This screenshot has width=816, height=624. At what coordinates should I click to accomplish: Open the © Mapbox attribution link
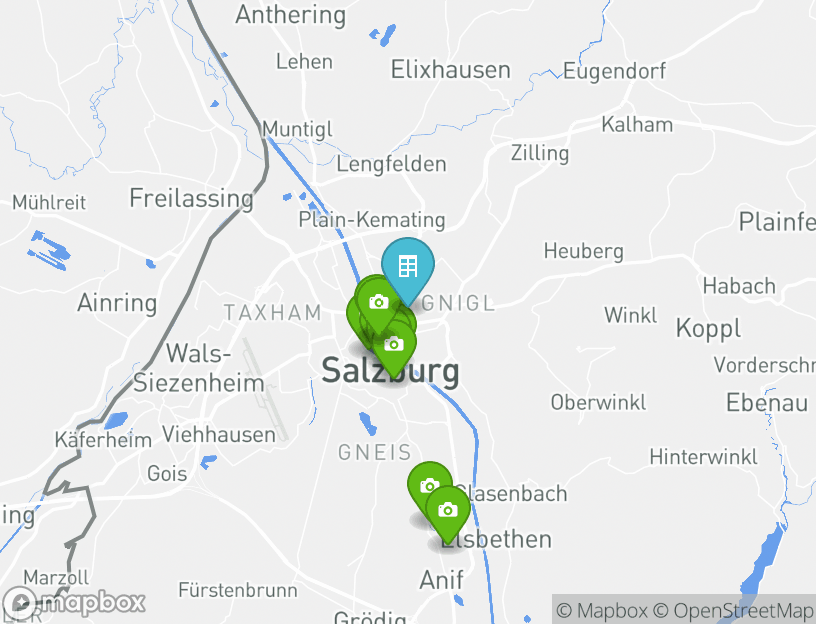click(x=602, y=610)
